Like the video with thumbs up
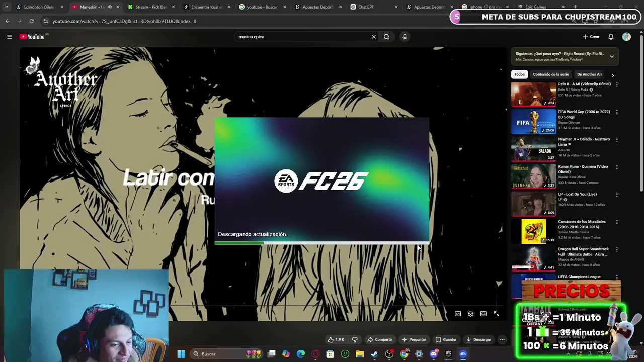 [x=336, y=340]
